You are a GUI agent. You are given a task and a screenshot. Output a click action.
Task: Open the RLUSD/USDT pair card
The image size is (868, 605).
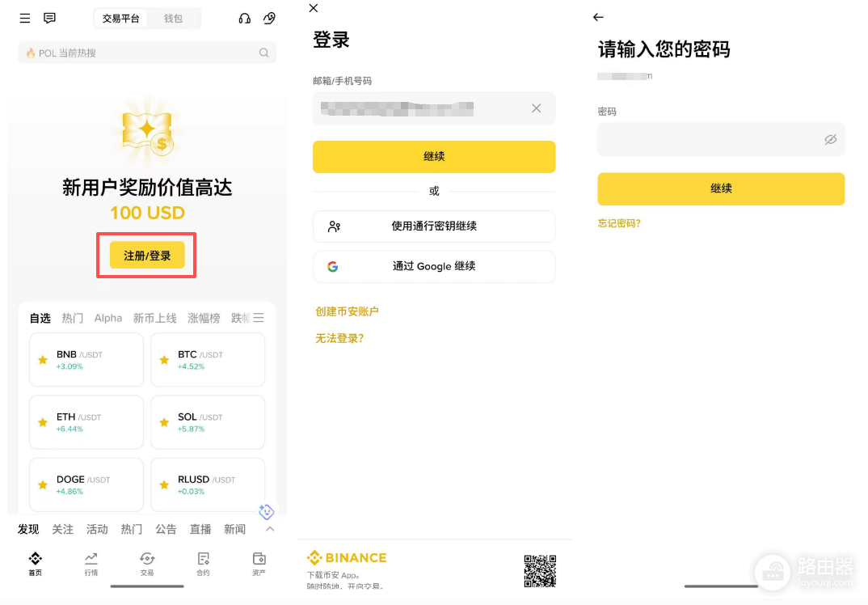point(208,484)
